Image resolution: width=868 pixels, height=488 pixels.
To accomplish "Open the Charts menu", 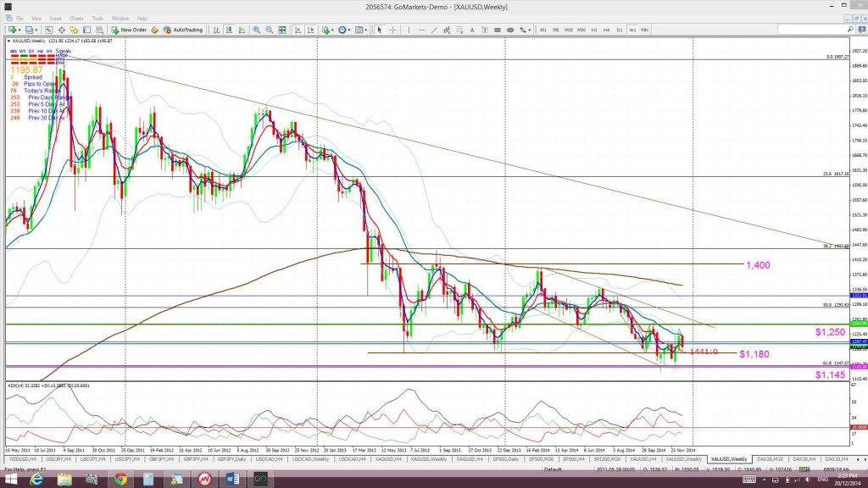I will [x=76, y=19].
